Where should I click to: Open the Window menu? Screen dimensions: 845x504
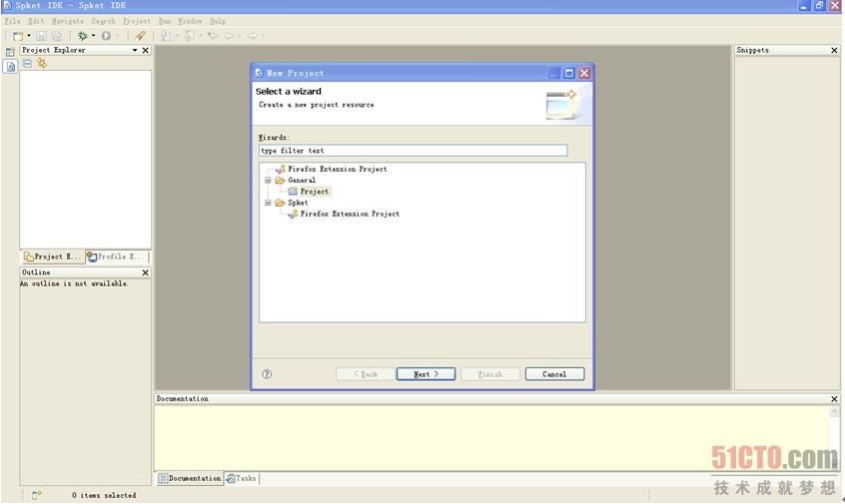tap(190, 21)
